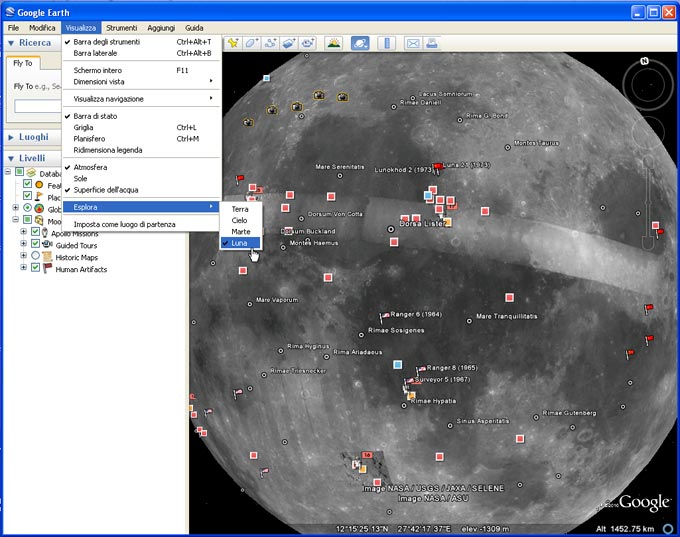Toggle the sunlight toolbar icon

pyautogui.click(x=334, y=43)
